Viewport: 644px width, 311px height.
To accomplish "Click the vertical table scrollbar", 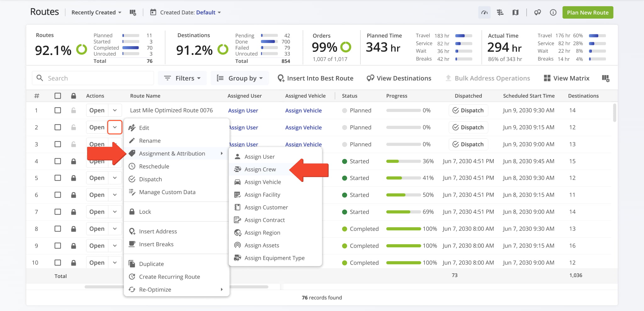I will click(614, 113).
